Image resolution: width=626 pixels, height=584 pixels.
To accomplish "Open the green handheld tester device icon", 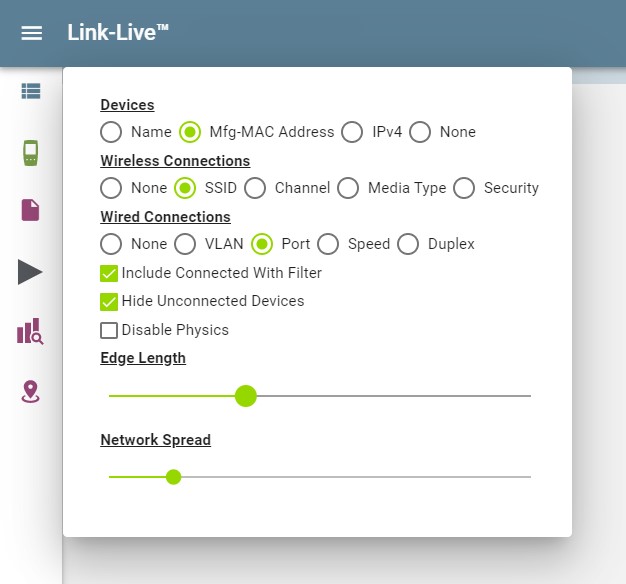I will [x=31, y=152].
